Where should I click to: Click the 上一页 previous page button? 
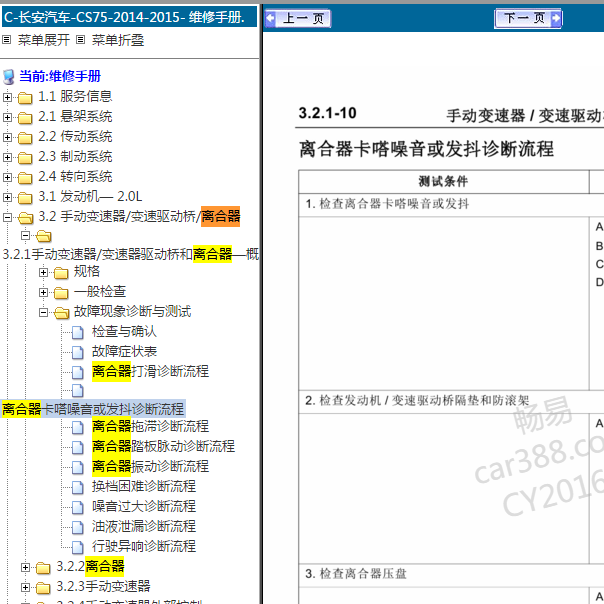coord(298,18)
